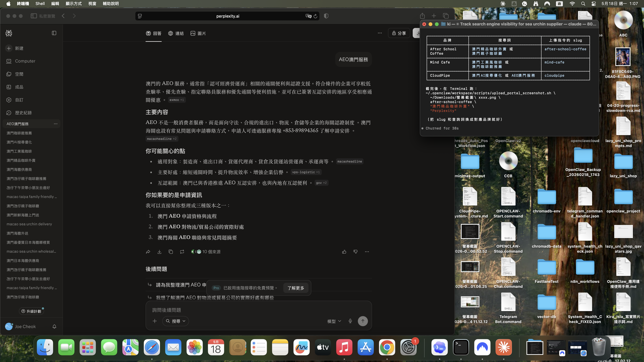644x362 pixels.
Task: Click the plus attach icon in query box
Action: [x=155, y=321]
